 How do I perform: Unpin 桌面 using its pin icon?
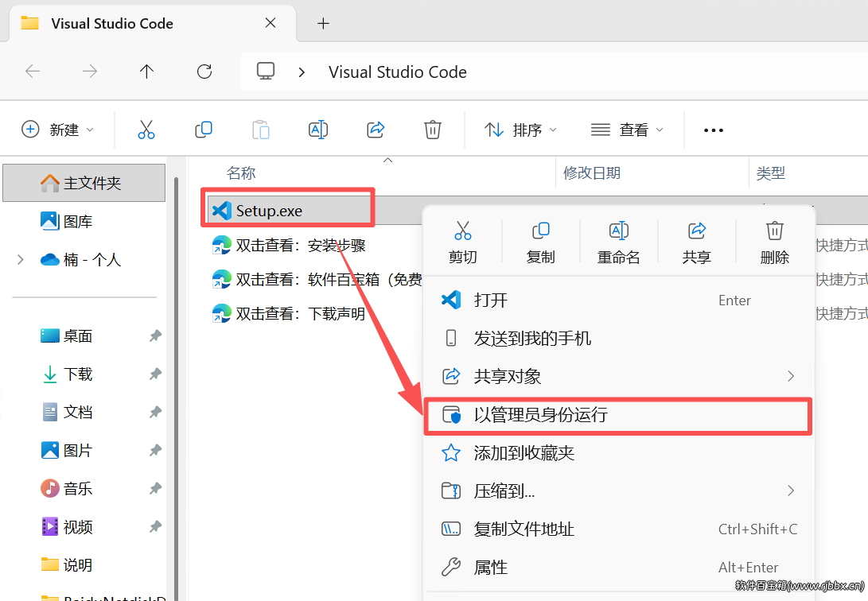(x=156, y=335)
